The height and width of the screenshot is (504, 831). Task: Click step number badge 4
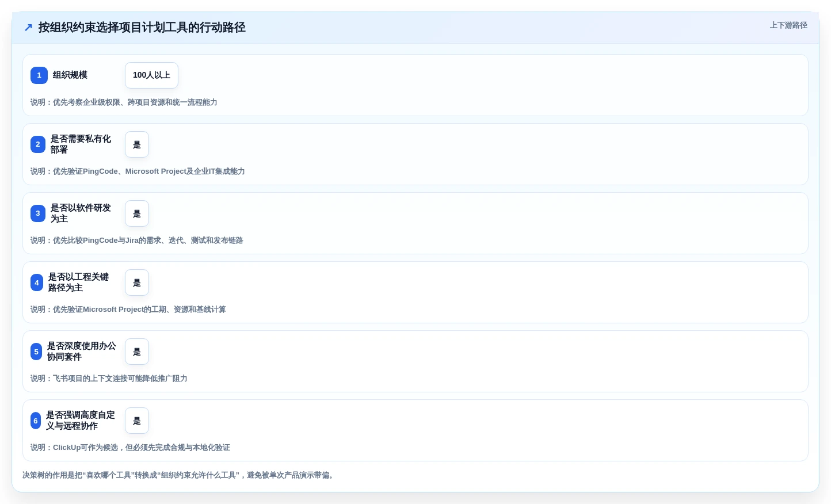pos(37,282)
